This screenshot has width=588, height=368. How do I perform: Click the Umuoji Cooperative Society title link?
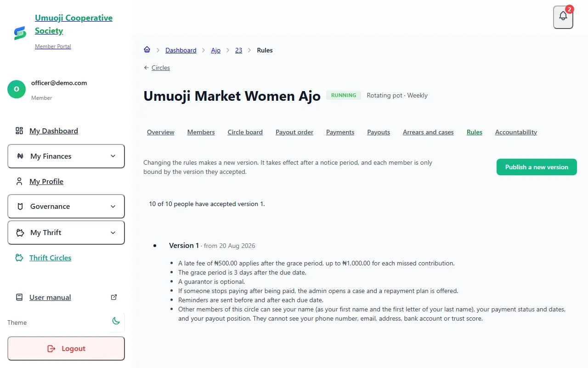pos(73,24)
